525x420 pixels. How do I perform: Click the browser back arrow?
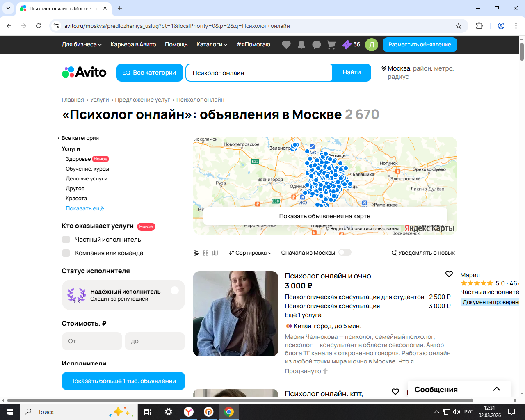9,26
